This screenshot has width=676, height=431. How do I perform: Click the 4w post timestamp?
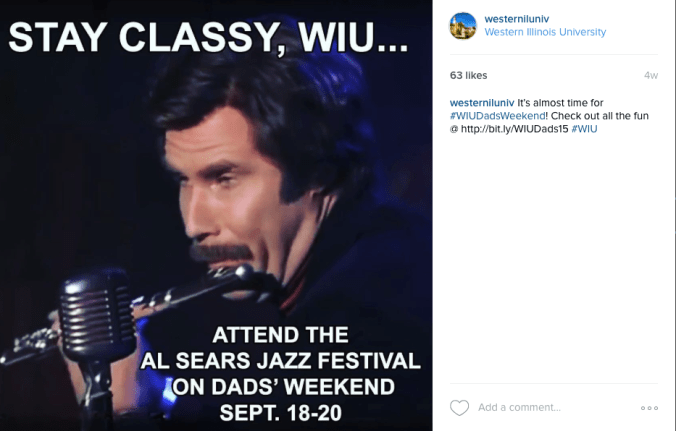click(651, 75)
